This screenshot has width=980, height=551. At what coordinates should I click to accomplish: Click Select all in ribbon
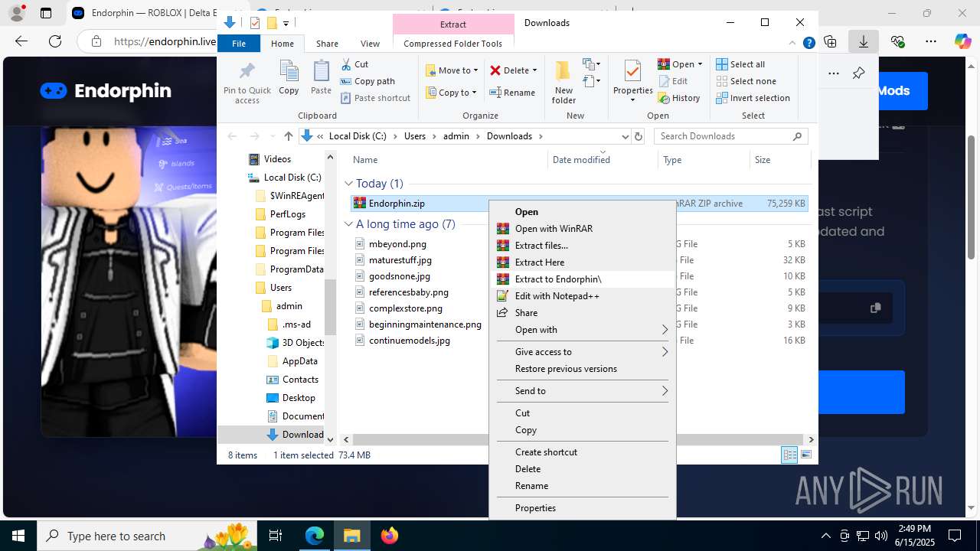[740, 64]
